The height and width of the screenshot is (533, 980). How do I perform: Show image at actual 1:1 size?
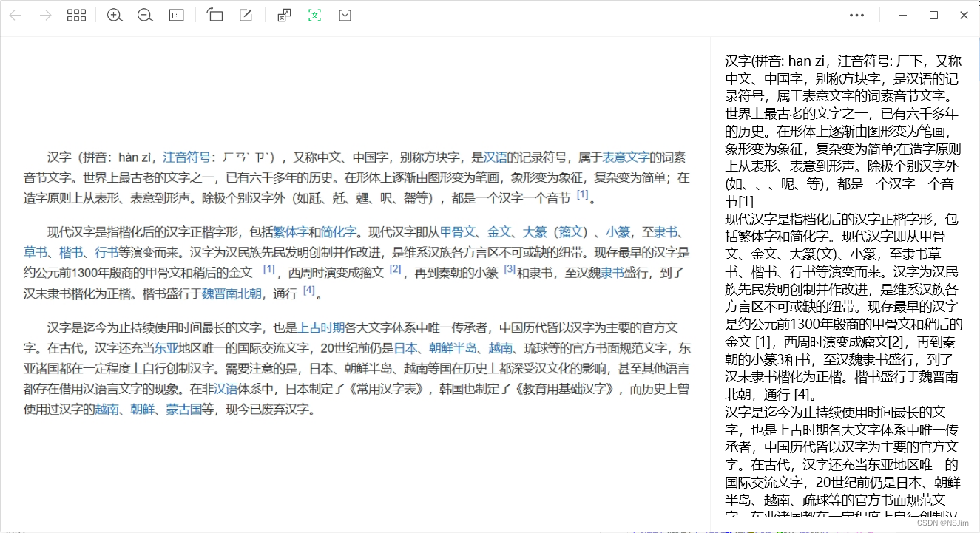(176, 15)
